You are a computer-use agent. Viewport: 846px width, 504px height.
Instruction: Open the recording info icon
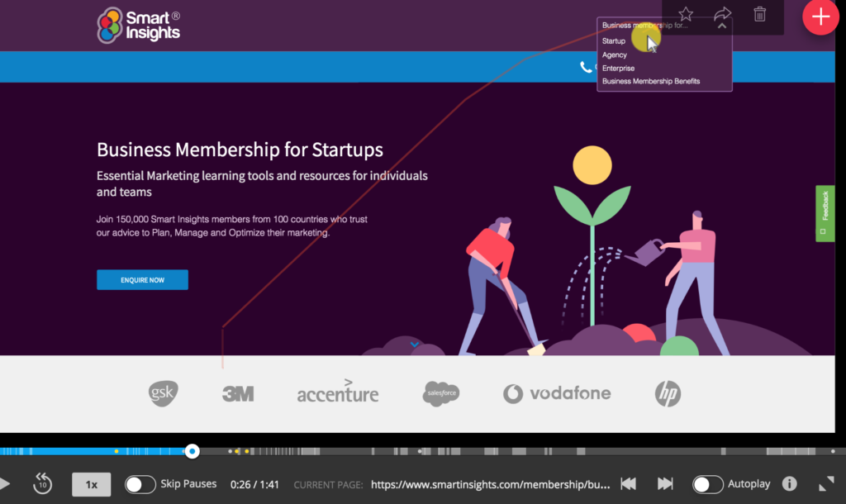click(x=789, y=483)
